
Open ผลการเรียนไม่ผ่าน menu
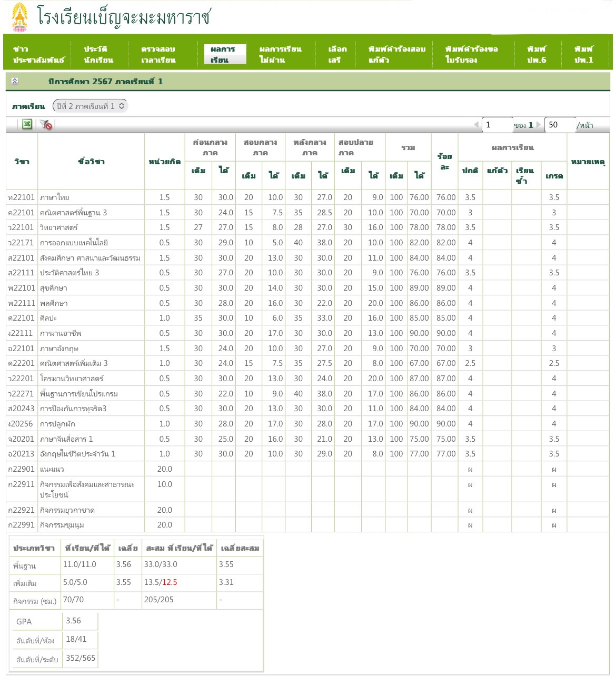(x=280, y=54)
